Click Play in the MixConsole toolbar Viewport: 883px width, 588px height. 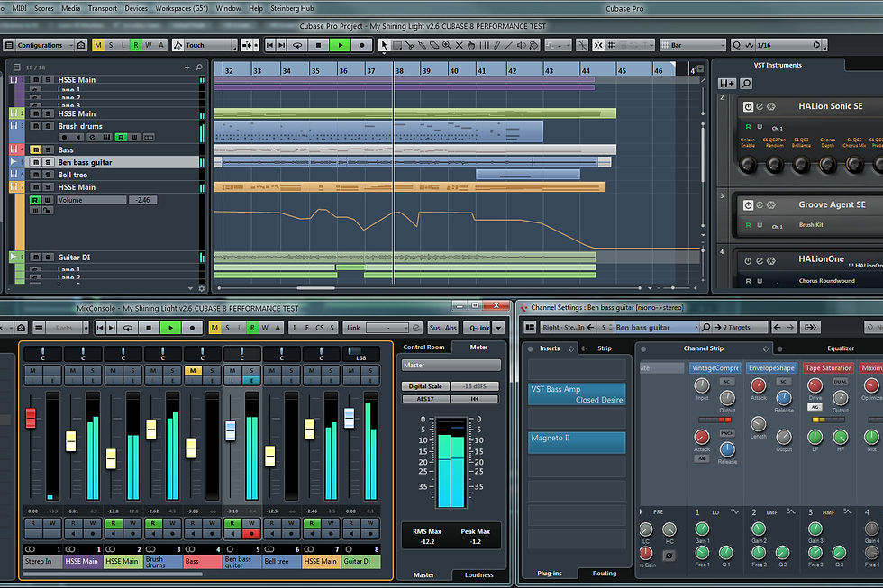tap(170, 328)
